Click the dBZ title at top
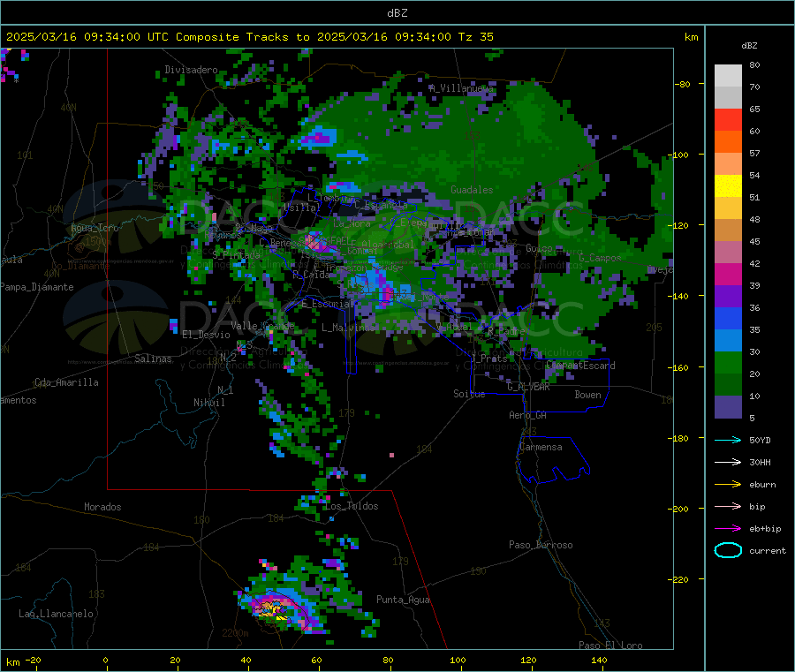Viewport: 795px width, 672px height. coord(397,13)
